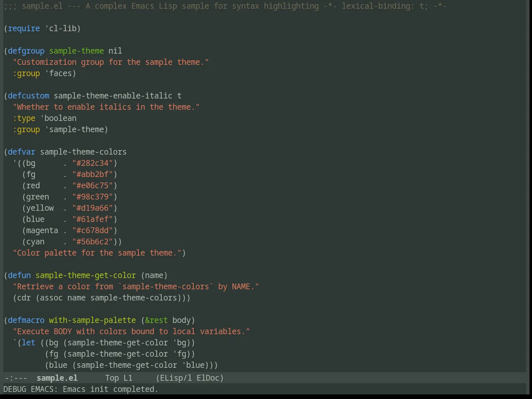The height and width of the screenshot is (399, 532).
Task: Click the string "Color palette for the sample theme."
Action: pyautogui.click(x=97, y=253)
